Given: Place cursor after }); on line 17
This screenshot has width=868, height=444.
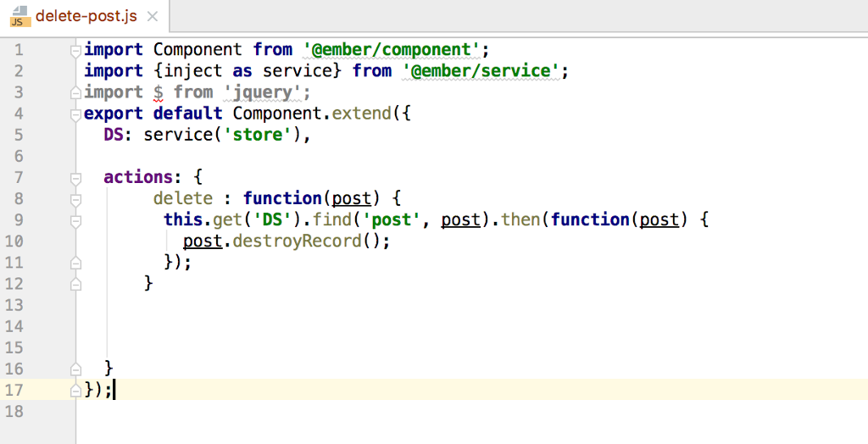Looking at the screenshot, I should tap(114, 390).
